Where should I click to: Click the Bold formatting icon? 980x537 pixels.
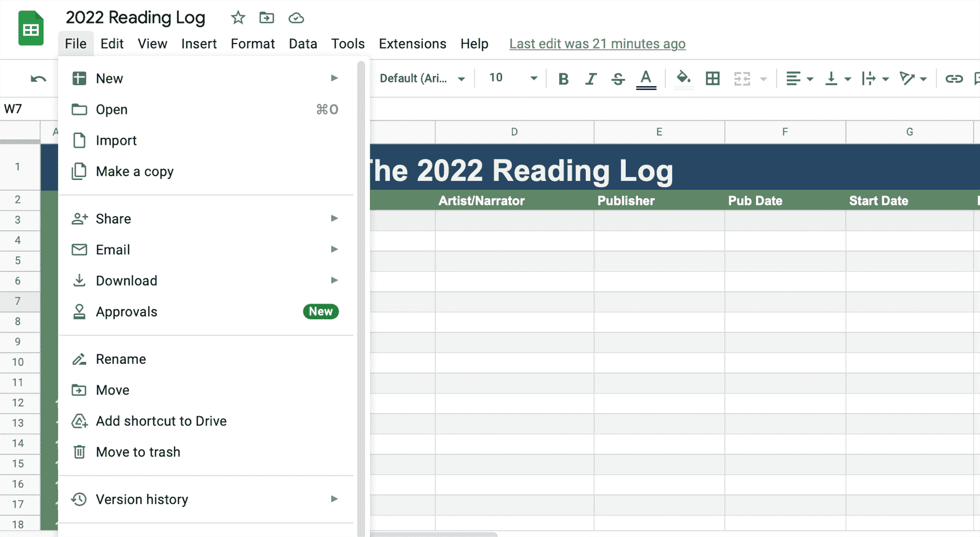(x=563, y=79)
